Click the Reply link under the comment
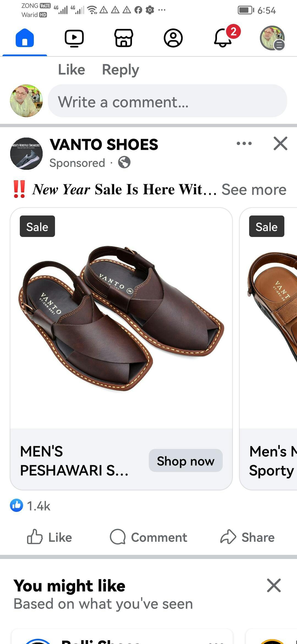 120,70
